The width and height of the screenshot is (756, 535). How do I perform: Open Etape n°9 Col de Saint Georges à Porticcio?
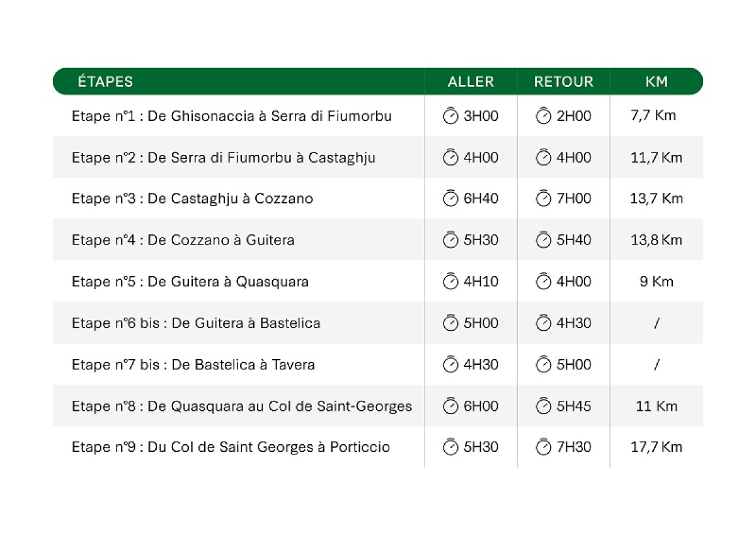click(x=231, y=447)
